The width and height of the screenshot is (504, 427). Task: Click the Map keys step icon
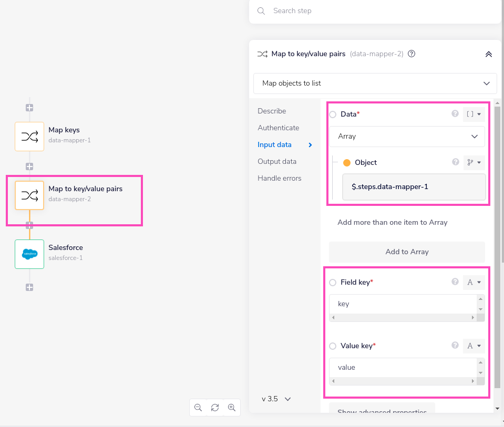click(x=29, y=137)
